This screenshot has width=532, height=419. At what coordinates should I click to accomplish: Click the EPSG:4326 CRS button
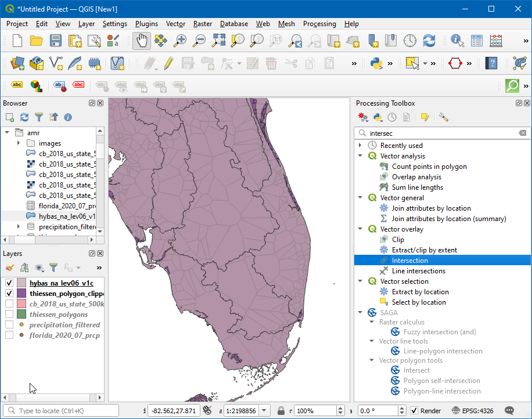tap(476, 410)
